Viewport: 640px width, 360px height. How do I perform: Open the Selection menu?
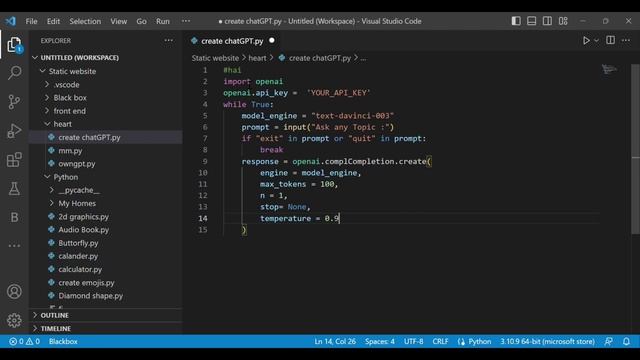tap(85, 21)
